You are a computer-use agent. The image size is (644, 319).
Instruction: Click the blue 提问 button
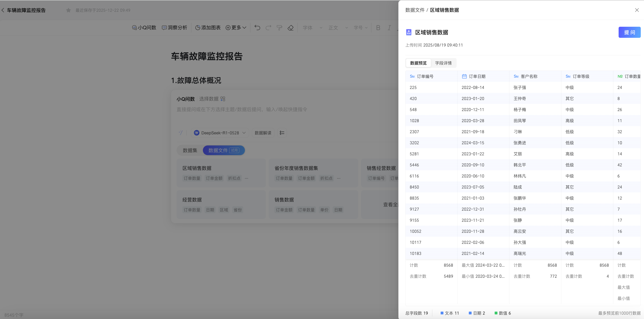[x=629, y=32]
